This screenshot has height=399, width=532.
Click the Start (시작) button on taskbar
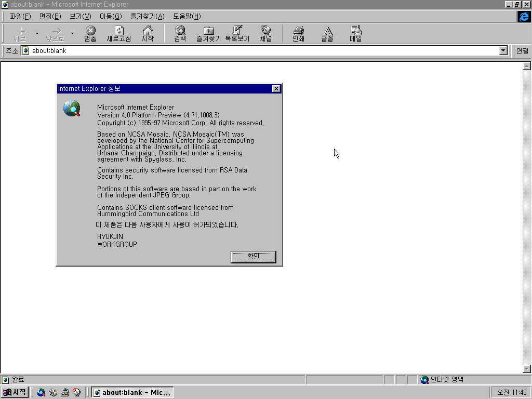pos(15,393)
